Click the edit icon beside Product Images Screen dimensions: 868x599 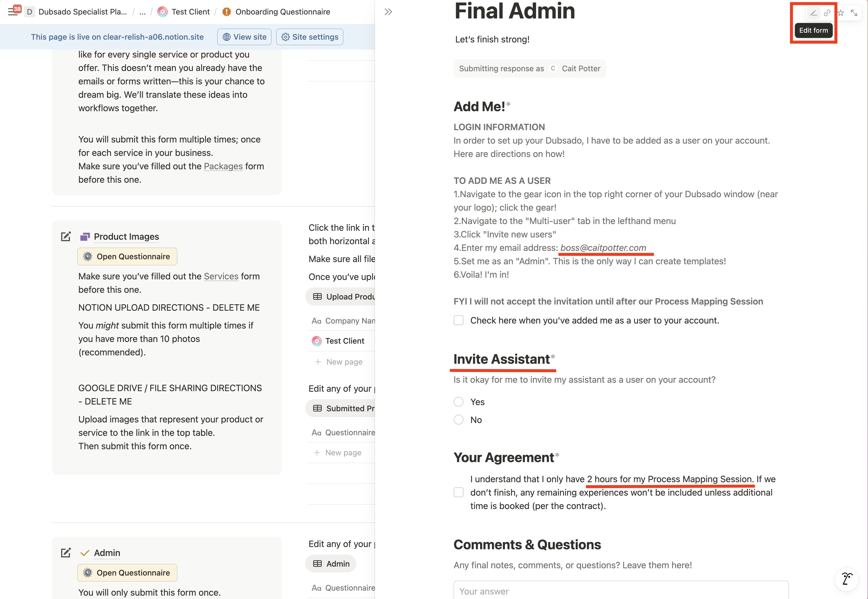coord(66,236)
